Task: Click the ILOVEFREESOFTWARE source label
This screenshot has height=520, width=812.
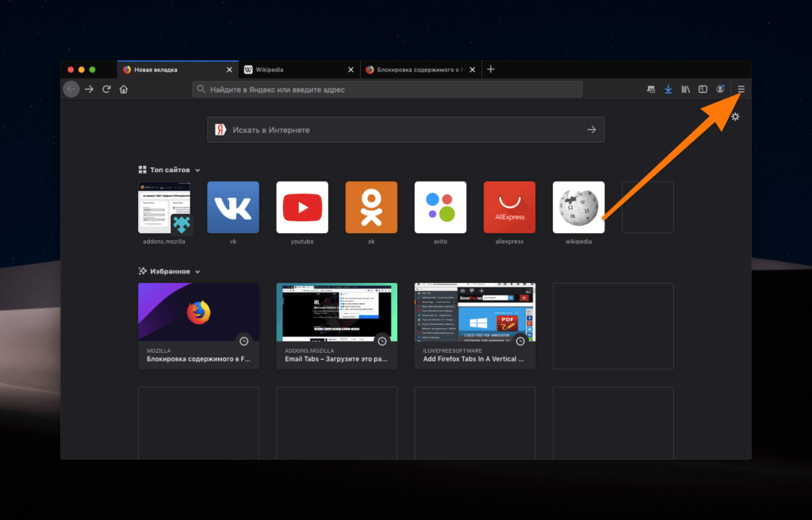Action: (452, 350)
